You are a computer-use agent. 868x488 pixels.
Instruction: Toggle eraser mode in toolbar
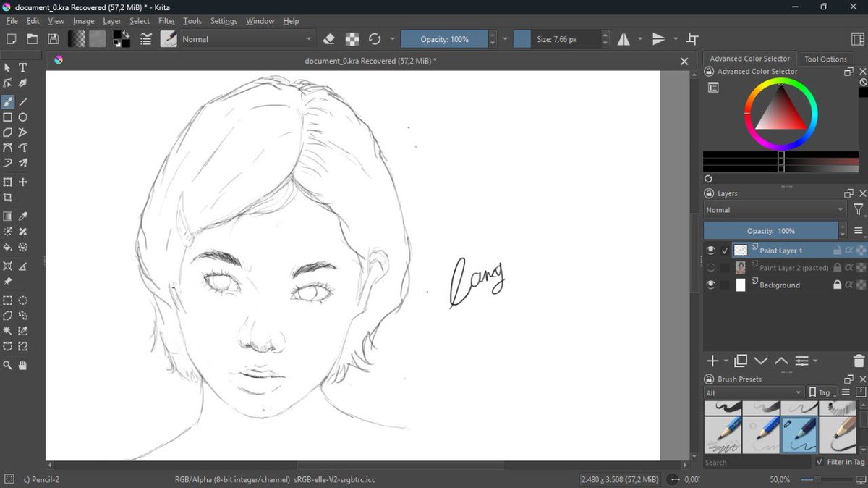tap(329, 39)
